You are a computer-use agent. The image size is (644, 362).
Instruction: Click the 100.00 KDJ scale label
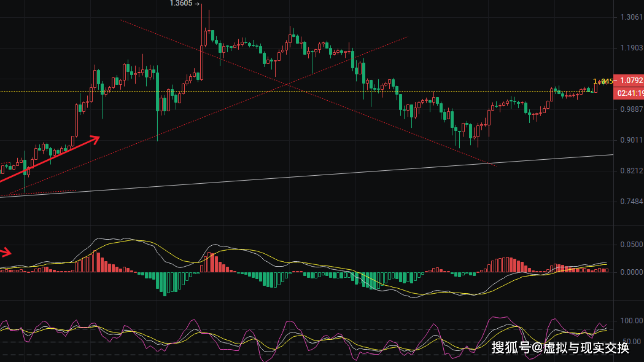632,321
